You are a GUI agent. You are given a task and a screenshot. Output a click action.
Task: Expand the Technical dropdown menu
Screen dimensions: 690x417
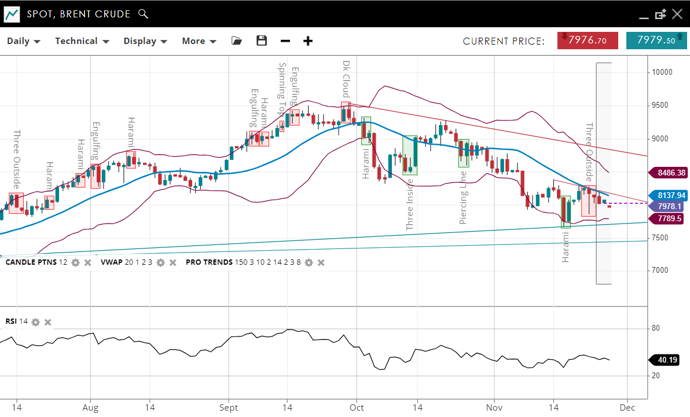point(82,41)
